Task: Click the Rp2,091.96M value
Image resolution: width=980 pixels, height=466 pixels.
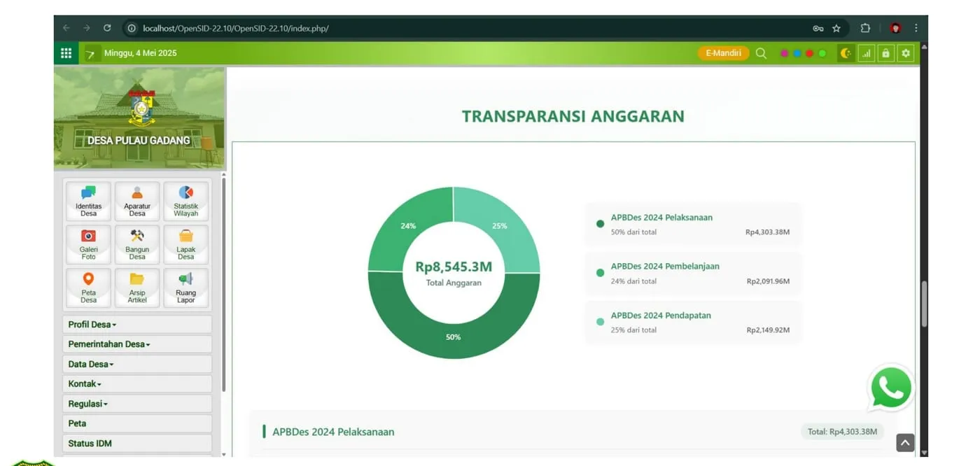Action: pos(768,281)
